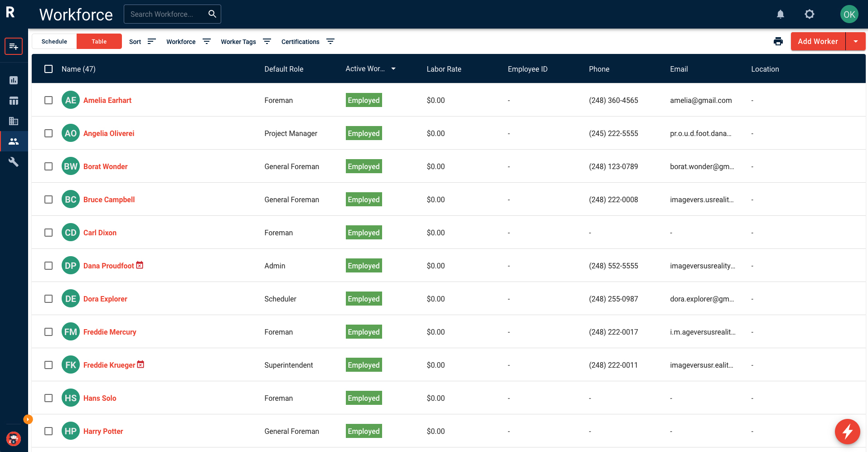The width and height of the screenshot is (868, 452).
Task: Open Hans Solo's profile link
Action: (100, 398)
